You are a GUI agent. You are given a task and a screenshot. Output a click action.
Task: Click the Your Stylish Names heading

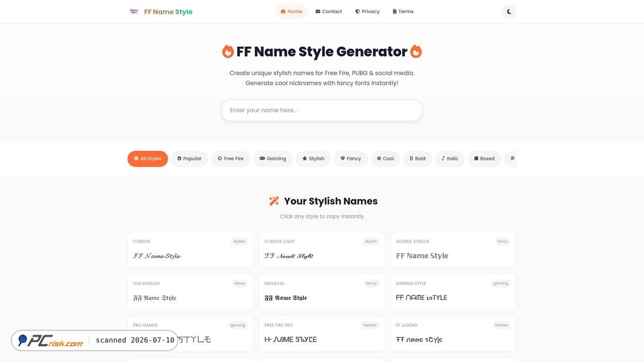331,201
